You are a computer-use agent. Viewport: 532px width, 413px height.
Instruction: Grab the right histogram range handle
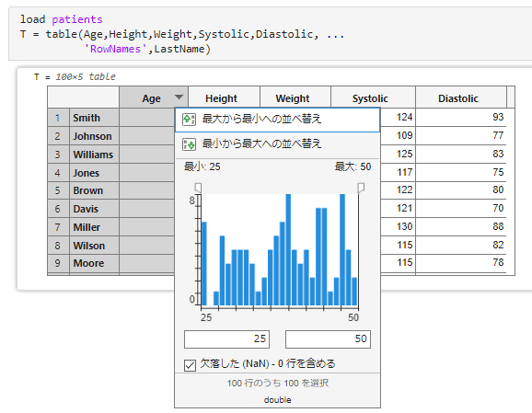361,188
